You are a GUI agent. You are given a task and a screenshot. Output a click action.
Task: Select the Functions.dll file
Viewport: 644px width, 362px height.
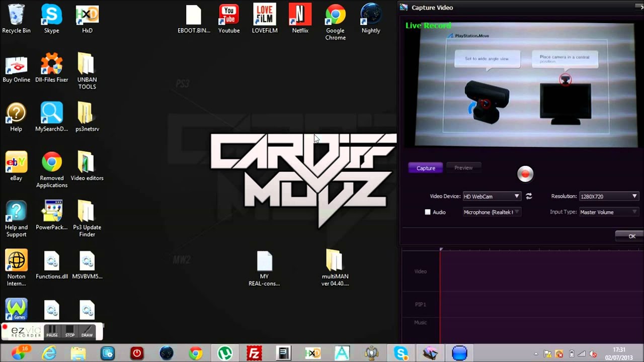[51, 265]
